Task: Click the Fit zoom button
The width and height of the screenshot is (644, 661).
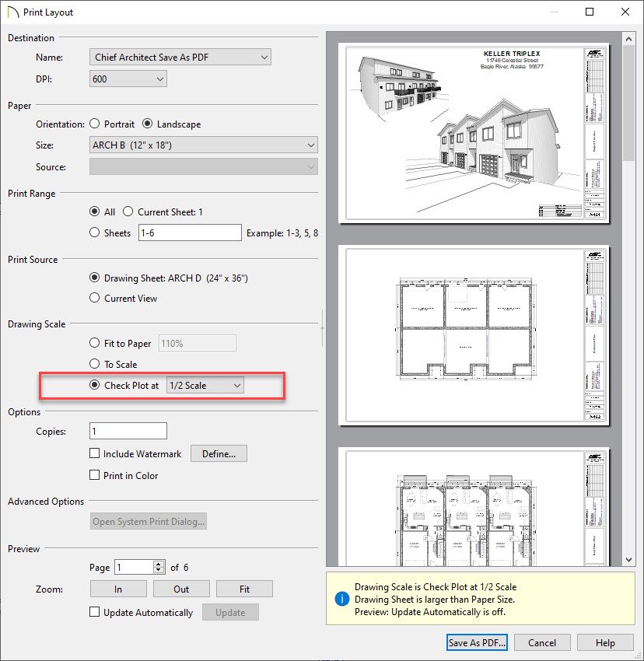Action: (x=244, y=589)
